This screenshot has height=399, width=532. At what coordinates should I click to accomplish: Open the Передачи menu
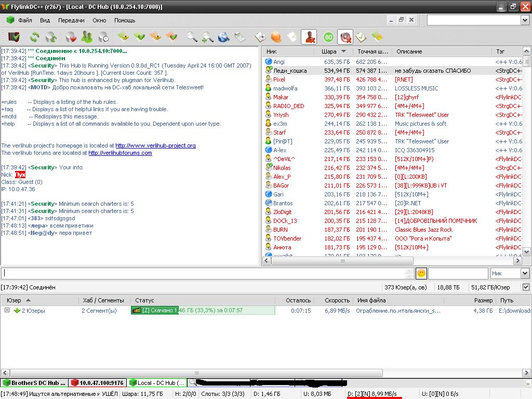[x=71, y=20]
